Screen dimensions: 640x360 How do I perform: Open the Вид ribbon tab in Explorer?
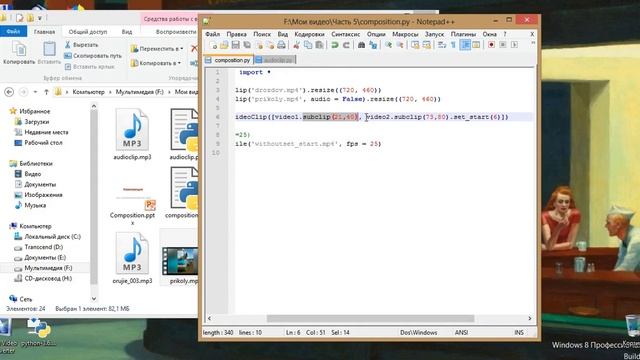click(127, 31)
